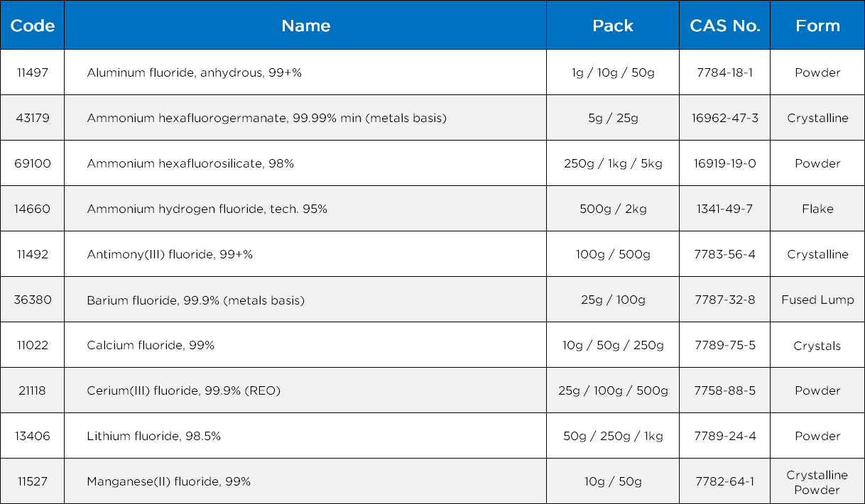Select Ammonium hydrogen fluoride, tech. 95%
865x504 pixels.
pos(207,209)
